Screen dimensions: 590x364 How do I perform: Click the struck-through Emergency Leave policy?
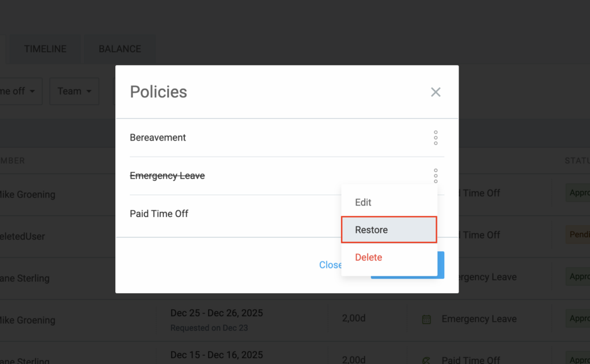(x=167, y=176)
